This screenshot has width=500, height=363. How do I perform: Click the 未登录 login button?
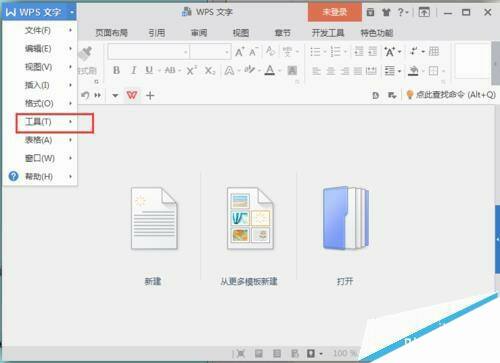click(335, 12)
